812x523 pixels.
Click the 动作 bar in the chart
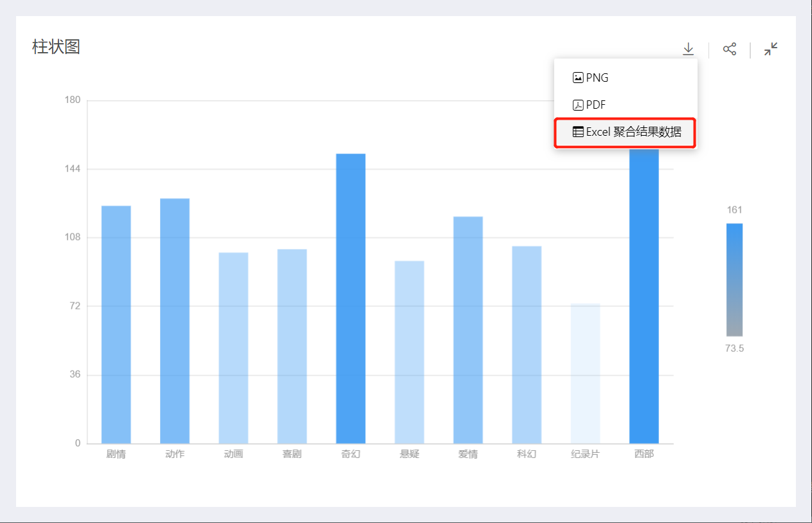click(x=175, y=320)
